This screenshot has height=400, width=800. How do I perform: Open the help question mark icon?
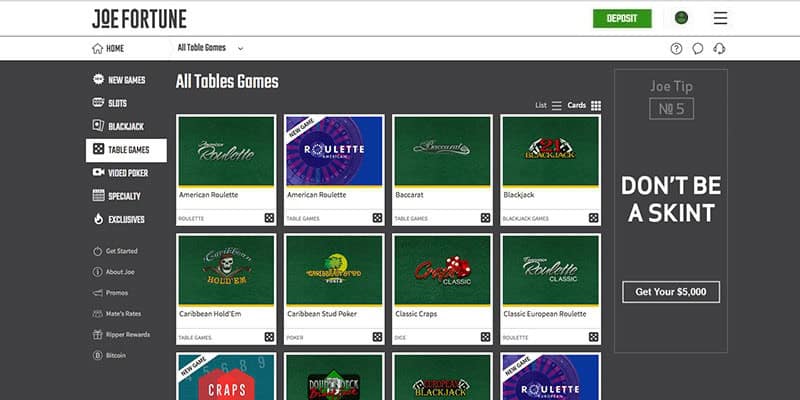point(676,48)
